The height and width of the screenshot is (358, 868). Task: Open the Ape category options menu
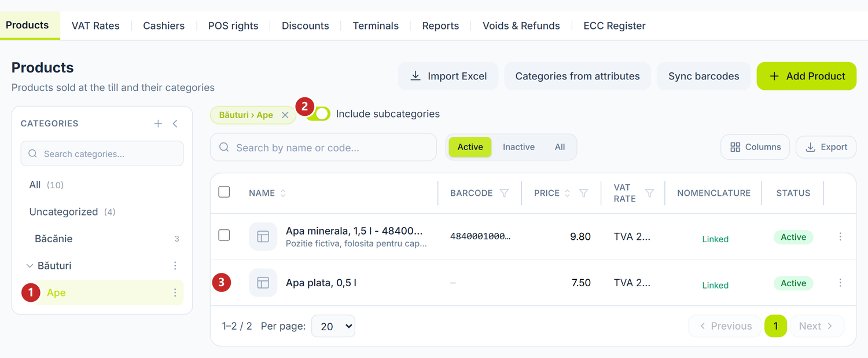point(175,293)
